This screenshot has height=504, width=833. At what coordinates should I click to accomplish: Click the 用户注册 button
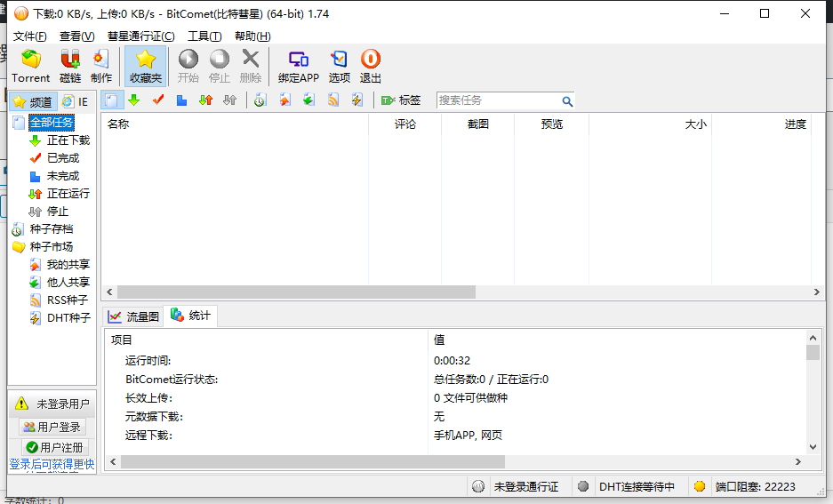53,447
